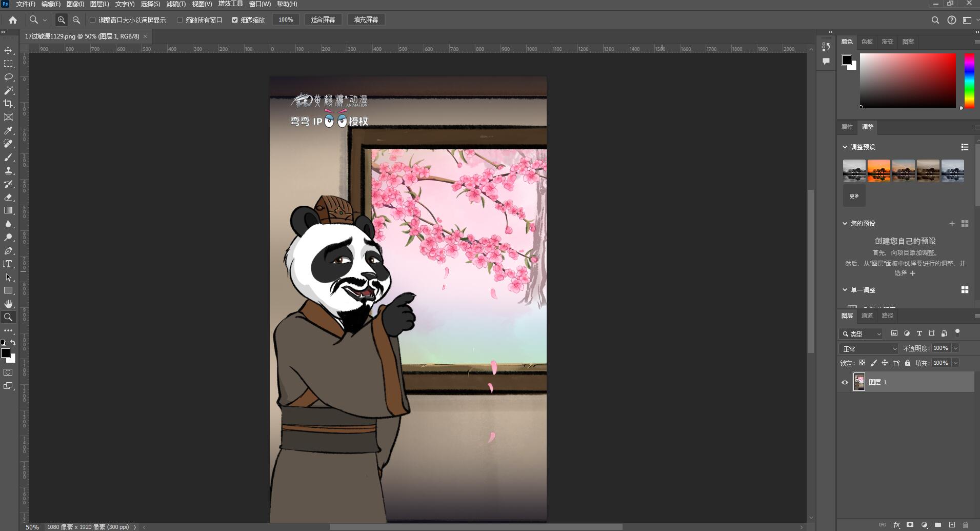This screenshot has width=980, height=531.
Task: Enable 缩放所有窗口 checkbox
Action: [x=180, y=20]
